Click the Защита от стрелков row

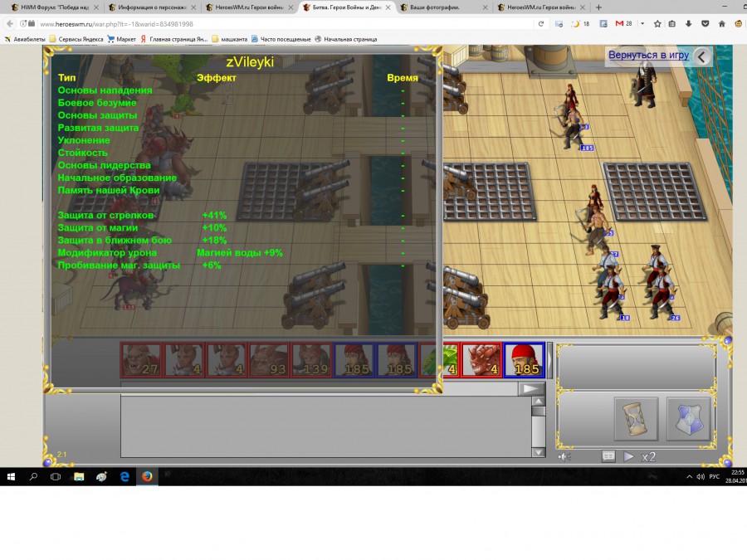click(x=238, y=215)
